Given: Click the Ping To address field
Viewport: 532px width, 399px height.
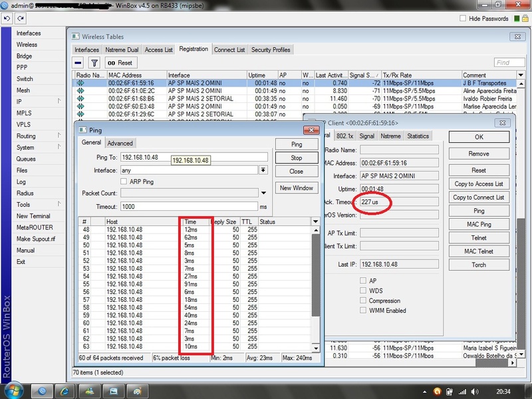Looking at the screenshot, I should pos(194,157).
